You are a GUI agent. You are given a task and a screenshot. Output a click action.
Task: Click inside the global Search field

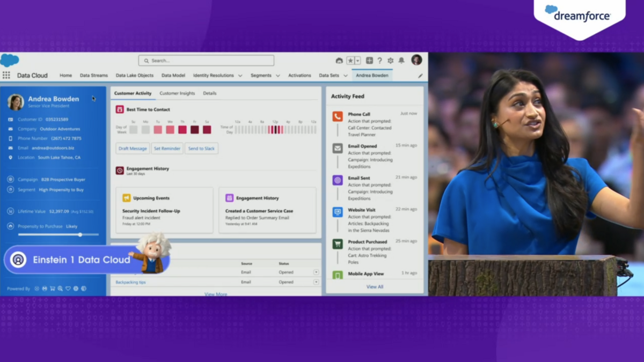point(206,61)
